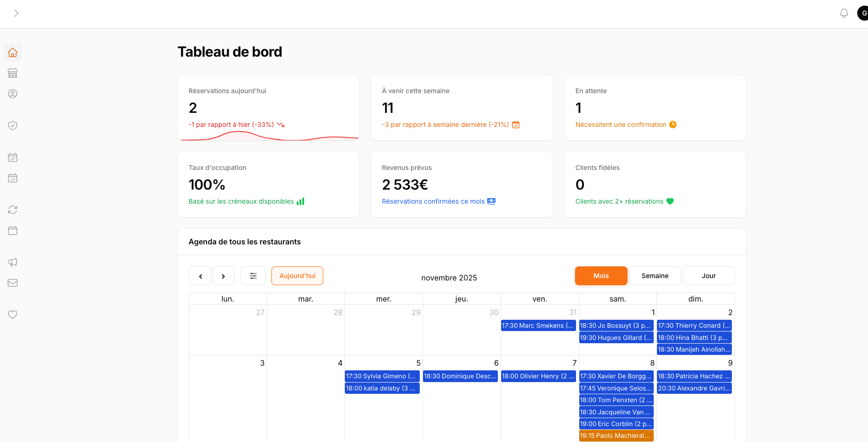Click the En attente card
The width and height of the screenshot is (868, 442).
(x=655, y=108)
